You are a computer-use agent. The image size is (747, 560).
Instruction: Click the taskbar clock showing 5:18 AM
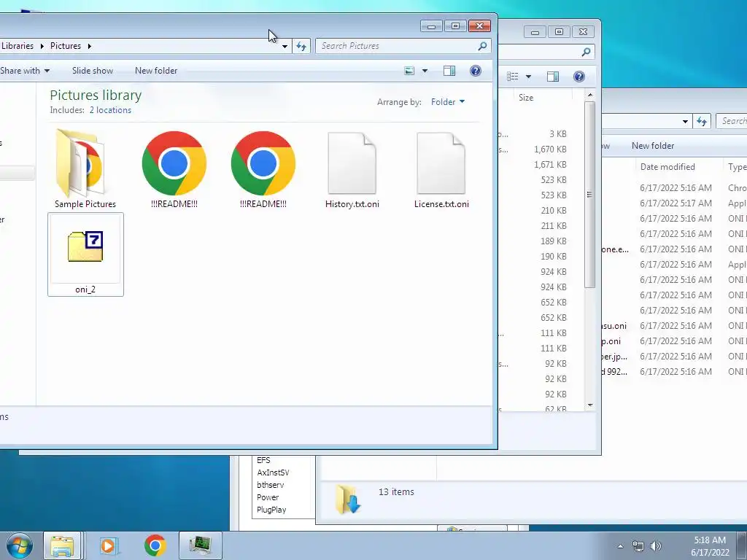(710, 546)
